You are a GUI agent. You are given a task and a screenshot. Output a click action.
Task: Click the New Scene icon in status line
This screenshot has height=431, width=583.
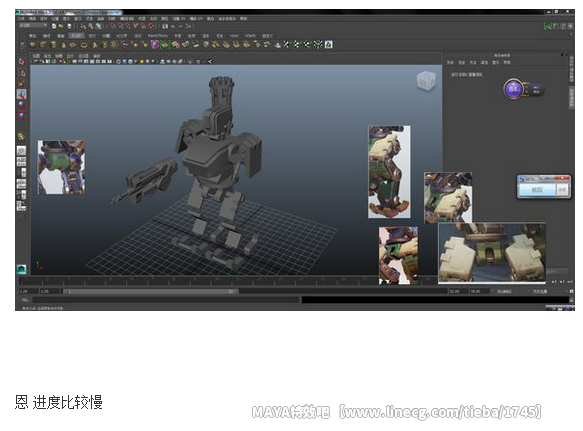click(54, 26)
